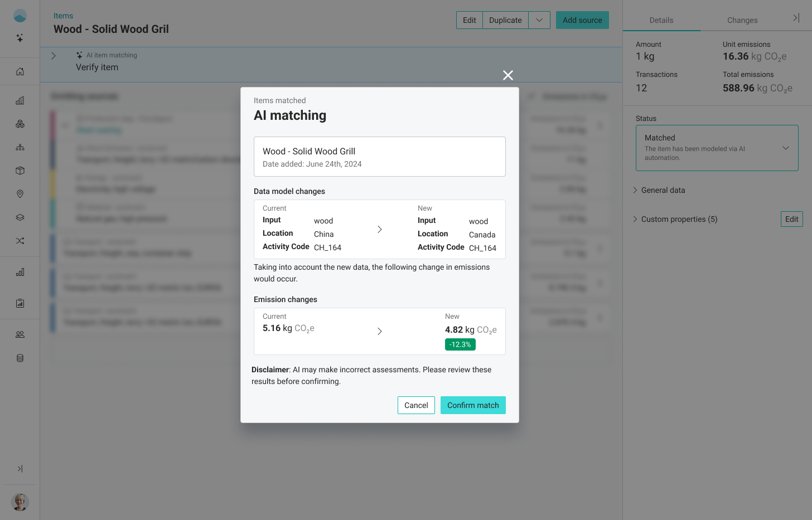Select the package box icon in the sidebar
Viewport: 812px width, 520px height.
(x=20, y=170)
